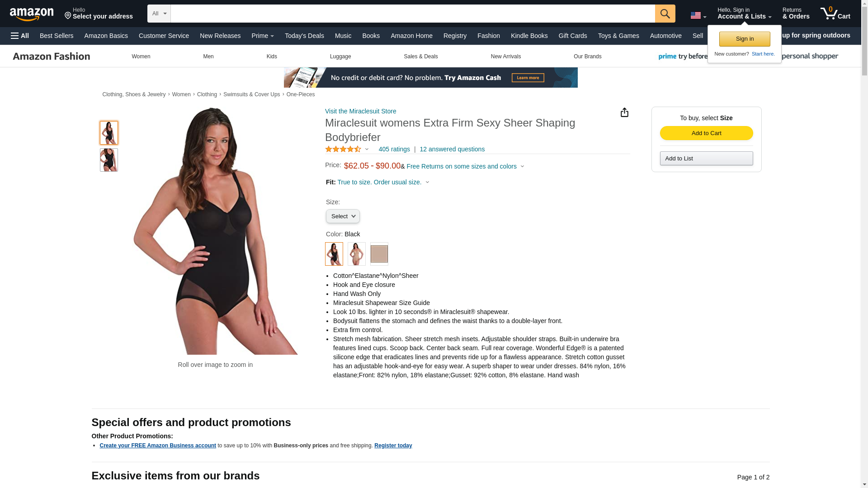
Task: Open Today's Deals in navigation bar
Action: (x=304, y=36)
